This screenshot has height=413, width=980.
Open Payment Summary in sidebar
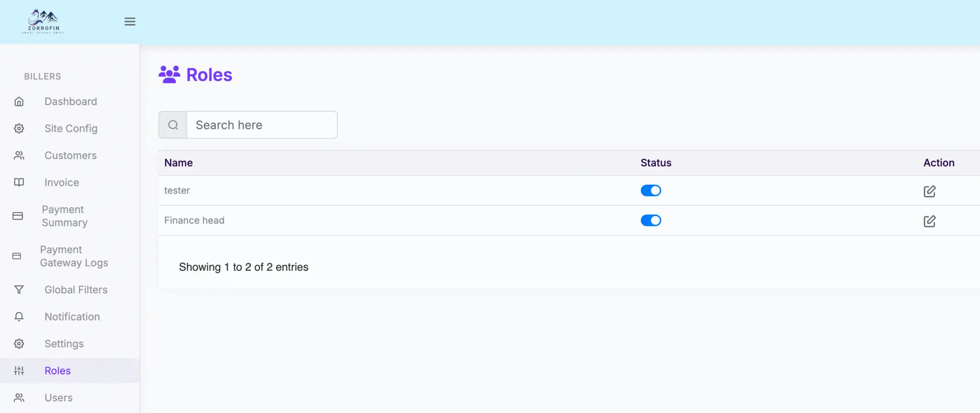pyautogui.click(x=64, y=216)
